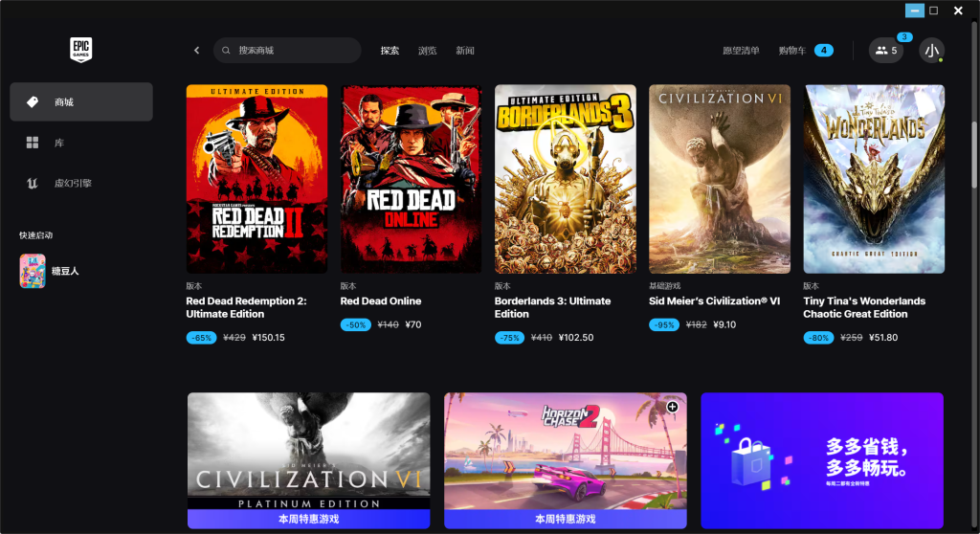The image size is (980, 534).
Task: Click 本周特惠游戏 label under Civilization VI
Action: [309, 519]
